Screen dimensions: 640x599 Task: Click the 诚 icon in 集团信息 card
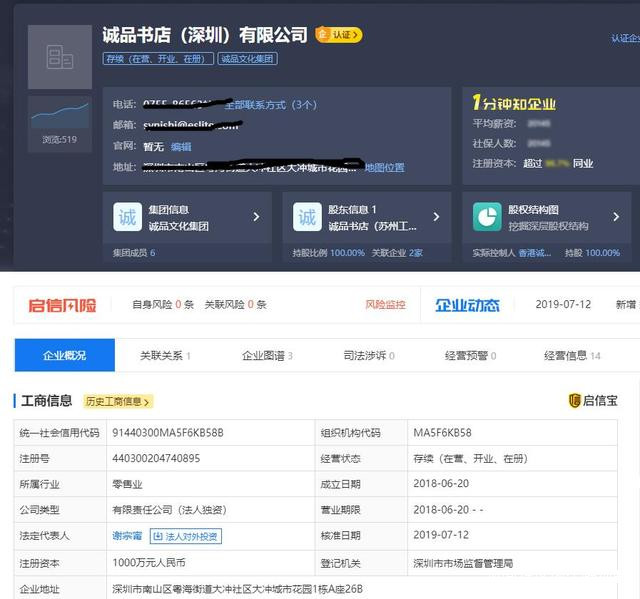pos(127,217)
